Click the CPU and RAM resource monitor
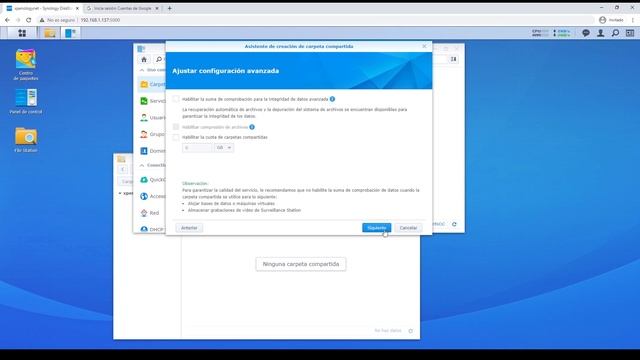The width and height of the screenshot is (640, 360). [x=540, y=33]
